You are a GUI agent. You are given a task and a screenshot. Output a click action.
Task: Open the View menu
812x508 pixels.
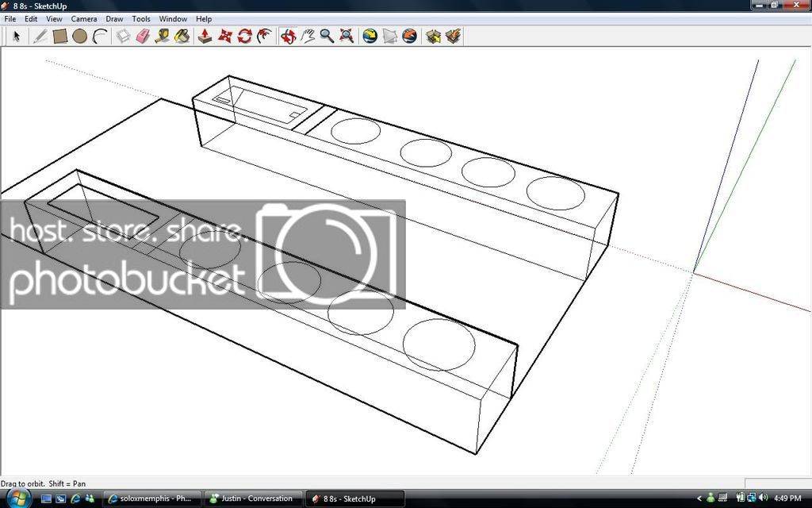54,19
